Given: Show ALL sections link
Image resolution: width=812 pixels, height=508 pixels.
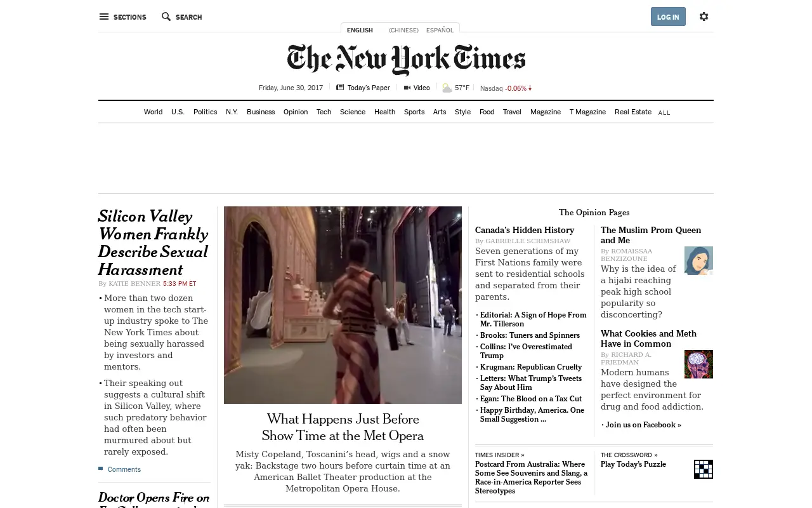Looking at the screenshot, I should click(x=664, y=112).
